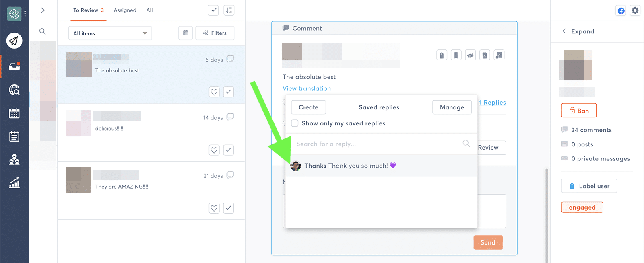The height and width of the screenshot is (263, 644).
Task: Click the delete comment trash icon
Action: coord(485,55)
